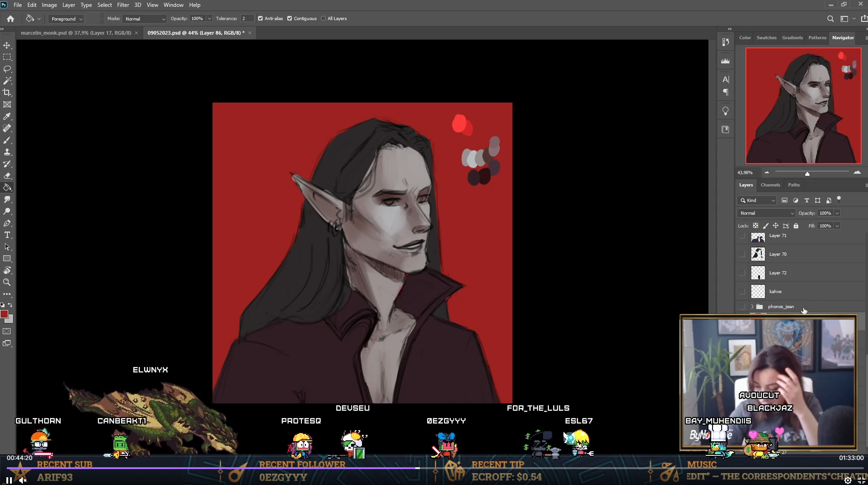Image resolution: width=868 pixels, height=485 pixels.
Task: Select the Lasso tool
Action: pos(7,69)
